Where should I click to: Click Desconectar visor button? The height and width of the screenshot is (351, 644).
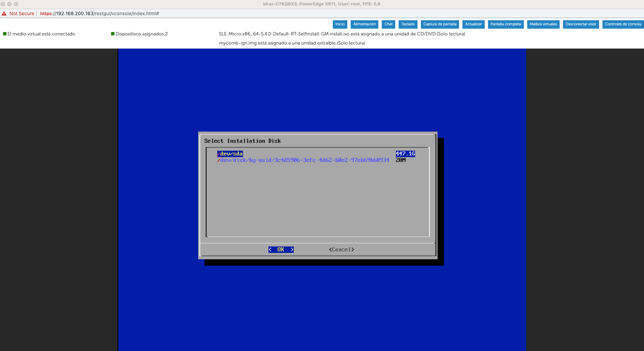coord(581,24)
